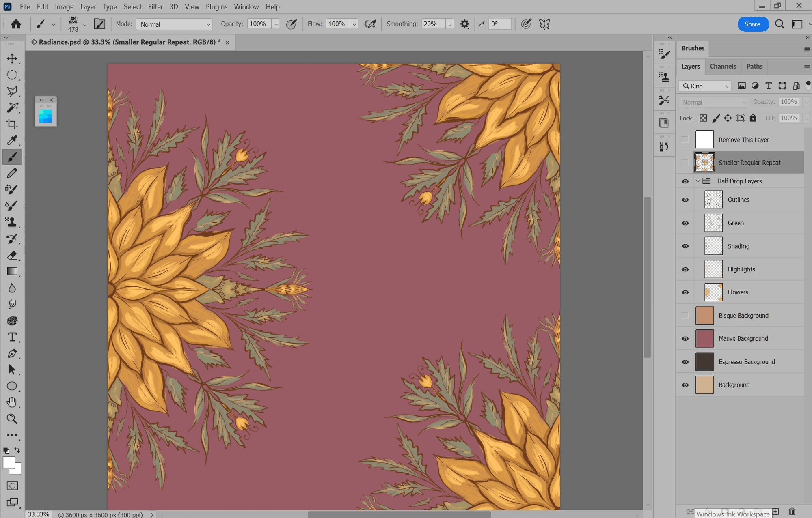
Task: Switch to the Channels tab
Action: point(723,66)
